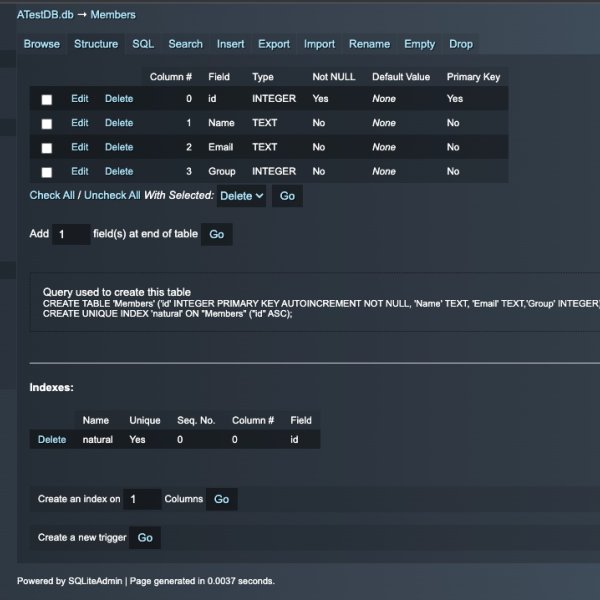Open the Insert tab

[230, 44]
